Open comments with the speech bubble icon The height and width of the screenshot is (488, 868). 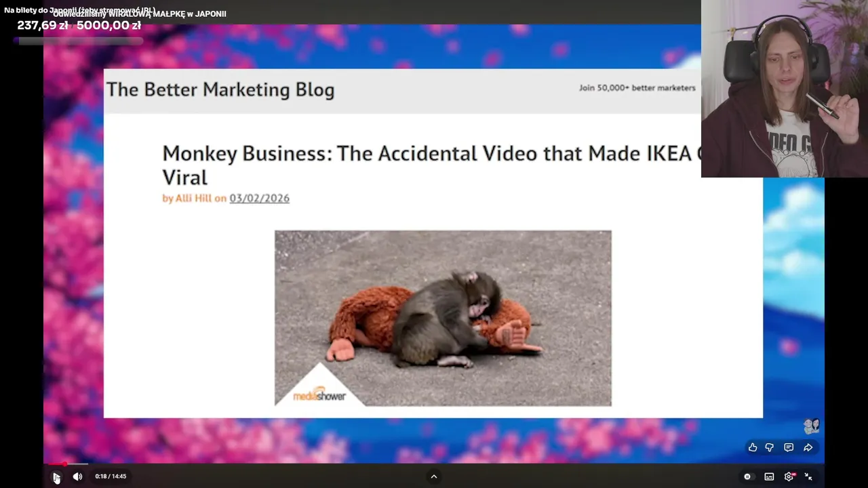(x=789, y=447)
